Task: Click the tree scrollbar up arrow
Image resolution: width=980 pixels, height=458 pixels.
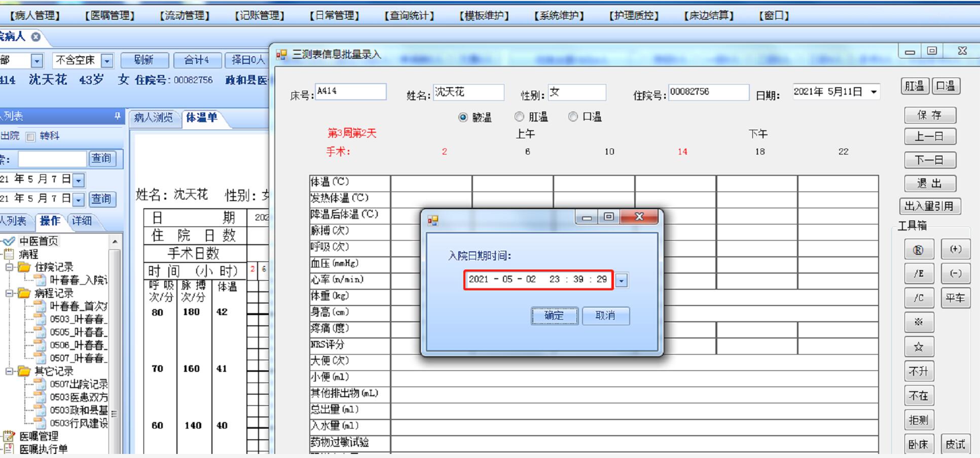Action: pos(115,242)
